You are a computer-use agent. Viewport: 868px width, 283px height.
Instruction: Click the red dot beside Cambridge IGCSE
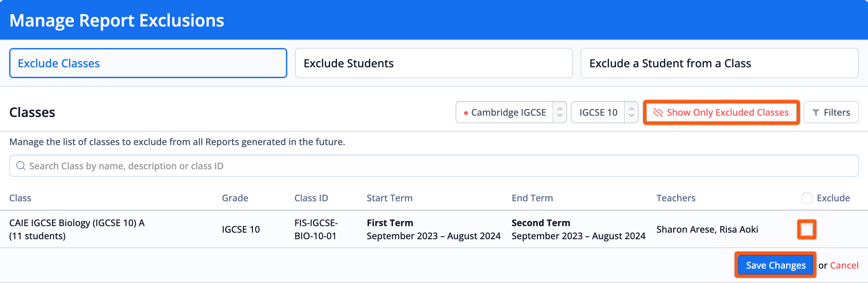pos(466,113)
